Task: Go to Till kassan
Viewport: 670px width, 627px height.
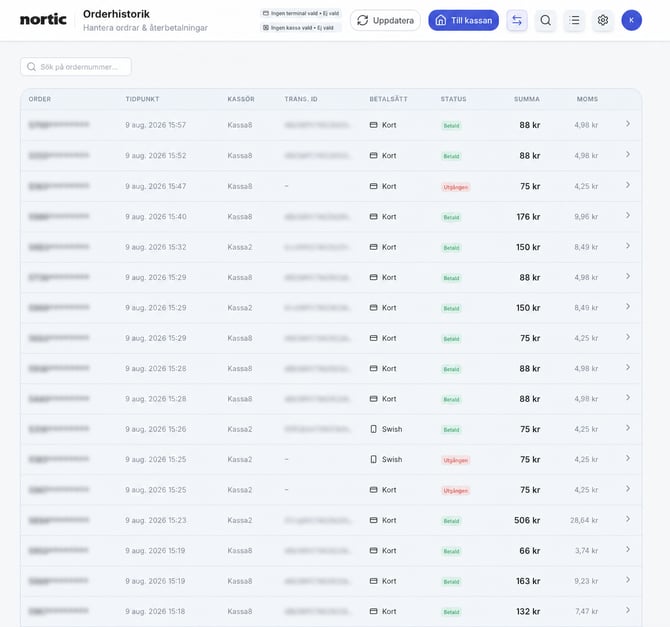Action: coord(463,20)
